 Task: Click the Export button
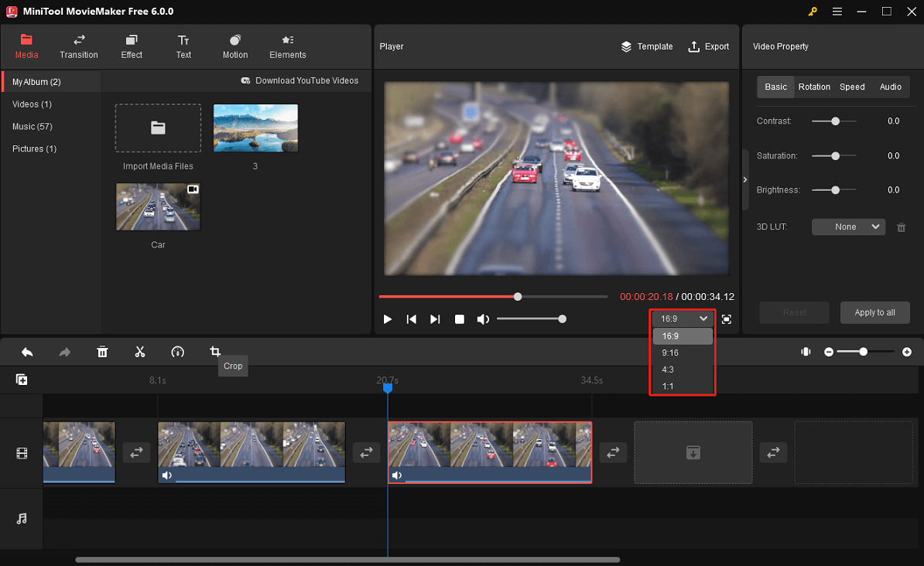709,46
